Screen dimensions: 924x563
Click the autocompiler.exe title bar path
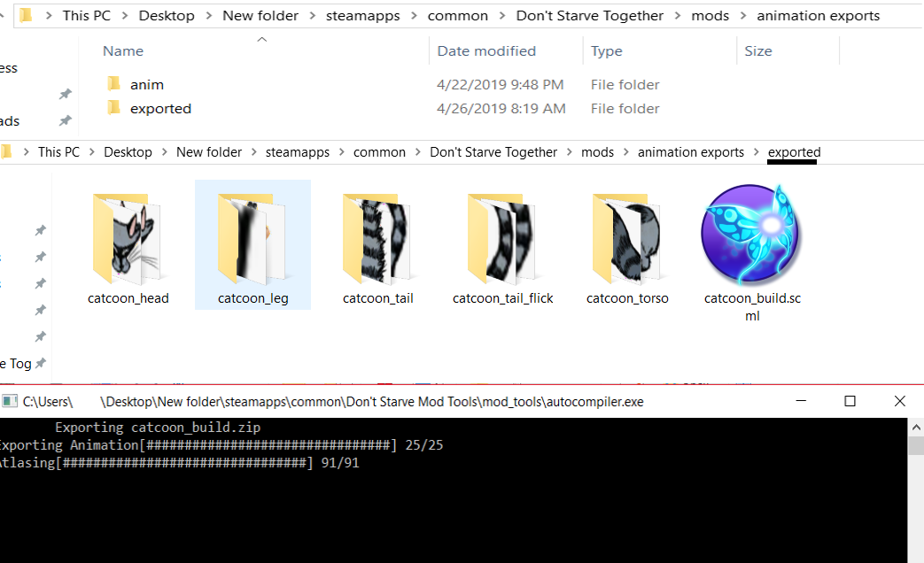coord(333,402)
